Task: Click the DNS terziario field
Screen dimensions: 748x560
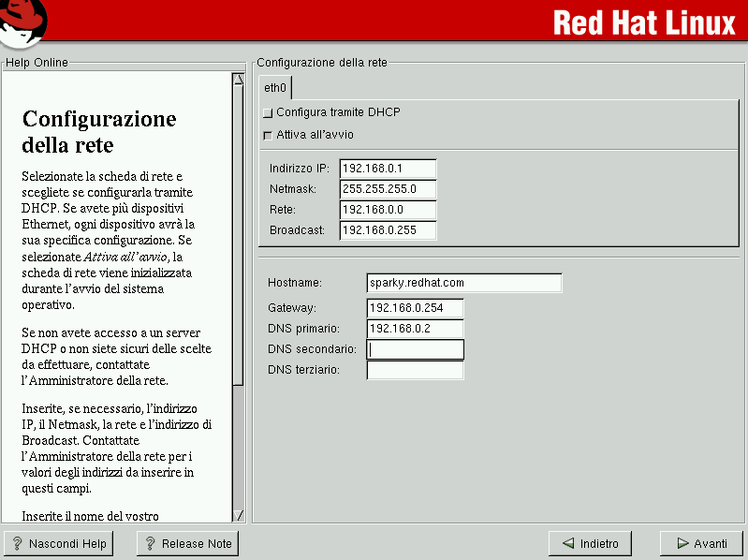Action: click(415, 371)
